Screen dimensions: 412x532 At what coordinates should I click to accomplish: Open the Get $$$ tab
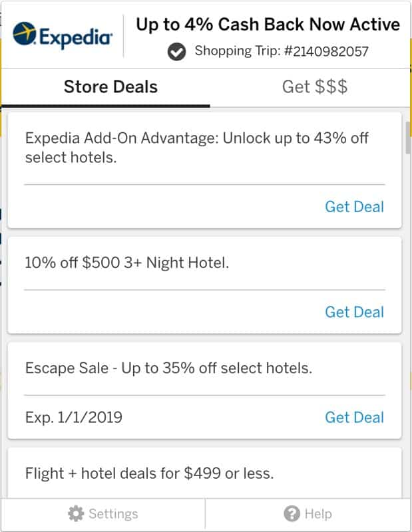point(315,87)
